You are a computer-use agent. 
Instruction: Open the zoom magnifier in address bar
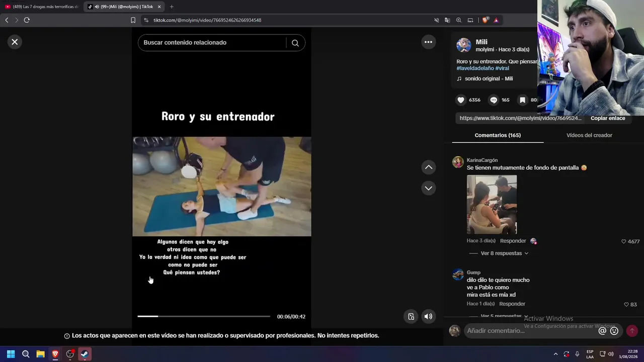(x=459, y=20)
